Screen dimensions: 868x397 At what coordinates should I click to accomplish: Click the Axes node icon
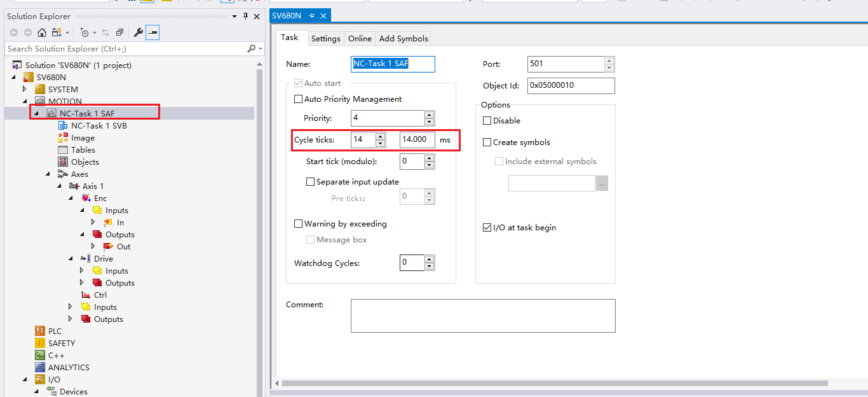[x=63, y=174]
